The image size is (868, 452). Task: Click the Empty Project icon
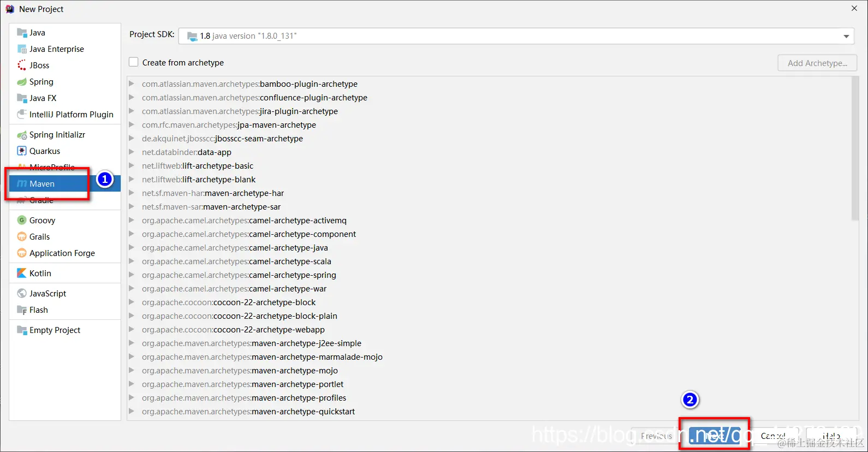pos(22,330)
